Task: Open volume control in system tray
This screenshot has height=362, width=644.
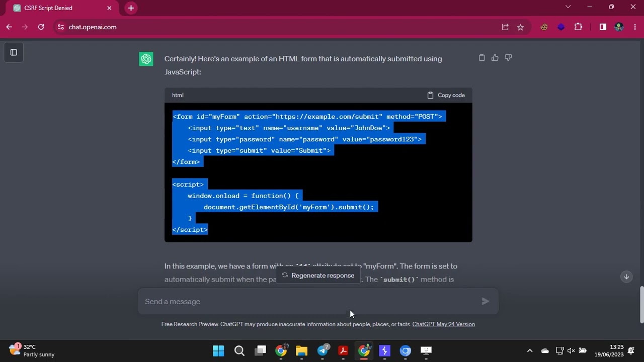Action: pos(571,351)
